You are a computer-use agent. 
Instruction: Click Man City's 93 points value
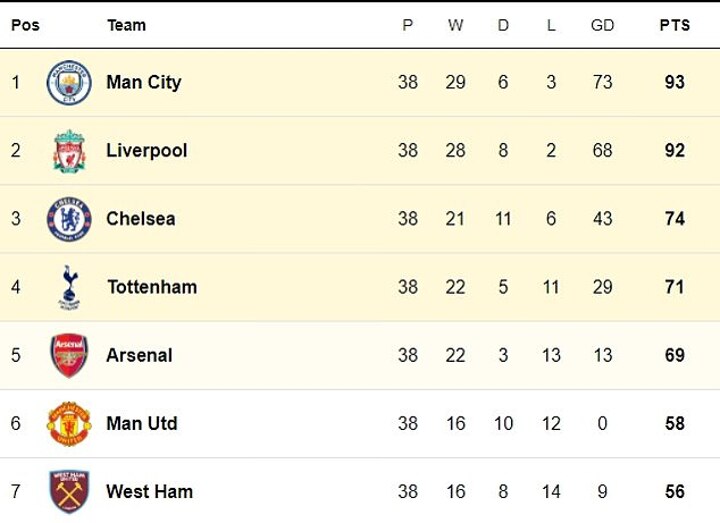coord(674,82)
